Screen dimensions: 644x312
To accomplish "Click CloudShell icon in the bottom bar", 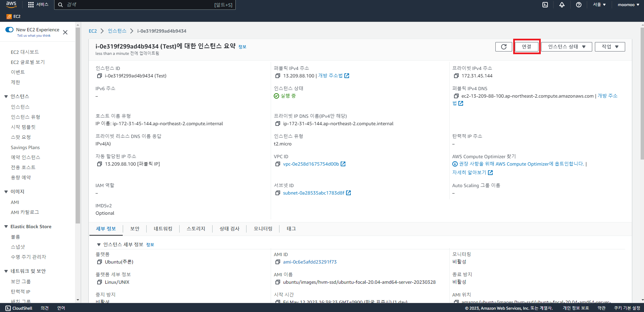I will click(x=8, y=308).
